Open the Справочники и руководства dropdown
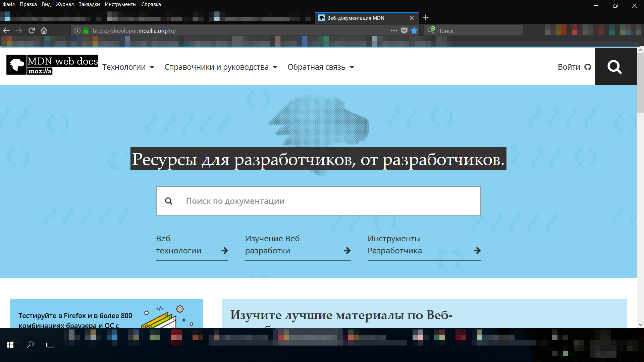Screen dimensions: 644x362 tap(220, 67)
